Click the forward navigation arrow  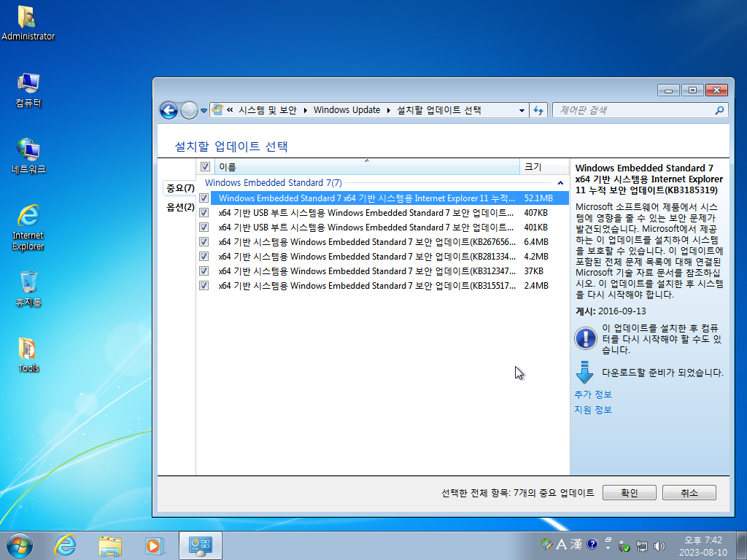[x=189, y=111]
